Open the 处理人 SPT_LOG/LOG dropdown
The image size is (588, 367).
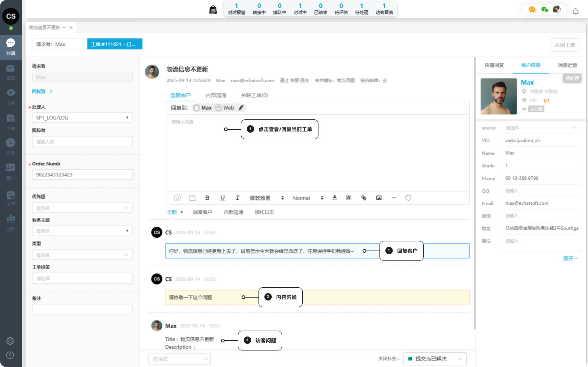(x=82, y=118)
